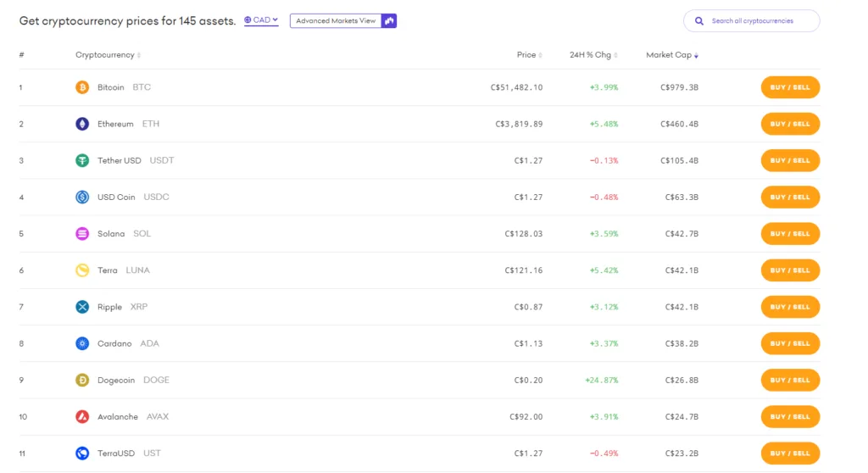This screenshot has width=868, height=473.
Task: Open the USD Coin name link
Action: tap(116, 198)
